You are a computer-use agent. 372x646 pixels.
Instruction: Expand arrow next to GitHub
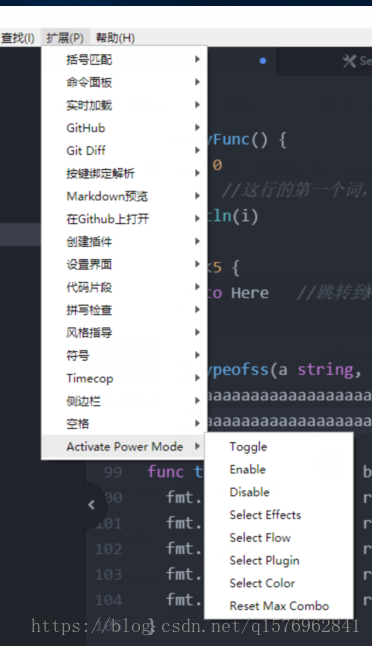(x=197, y=128)
